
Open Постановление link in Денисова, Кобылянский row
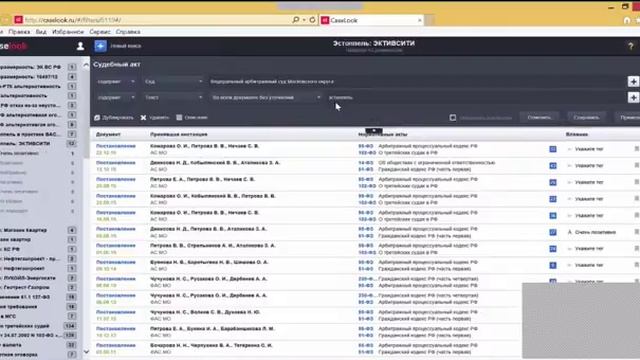(116, 163)
